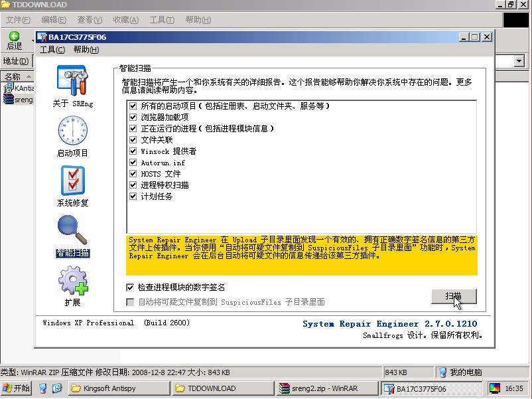Viewport: 532px width, 399px height.
Task: Click the 16:35 taskbar clock
Action: tap(514, 388)
